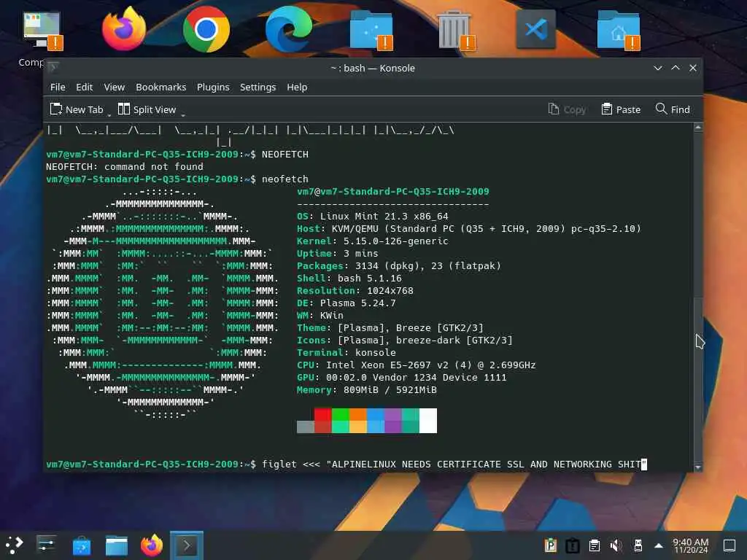Open the View menu

pyautogui.click(x=115, y=87)
